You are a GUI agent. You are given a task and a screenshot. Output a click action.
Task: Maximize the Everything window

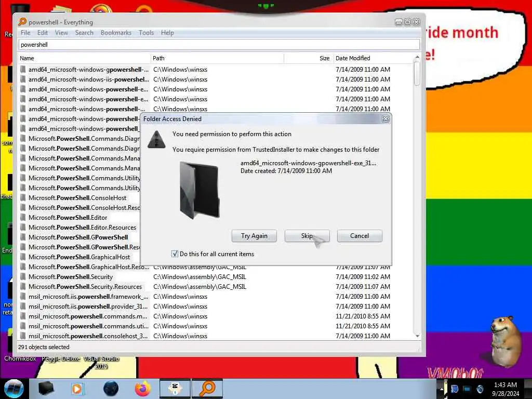[407, 22]
